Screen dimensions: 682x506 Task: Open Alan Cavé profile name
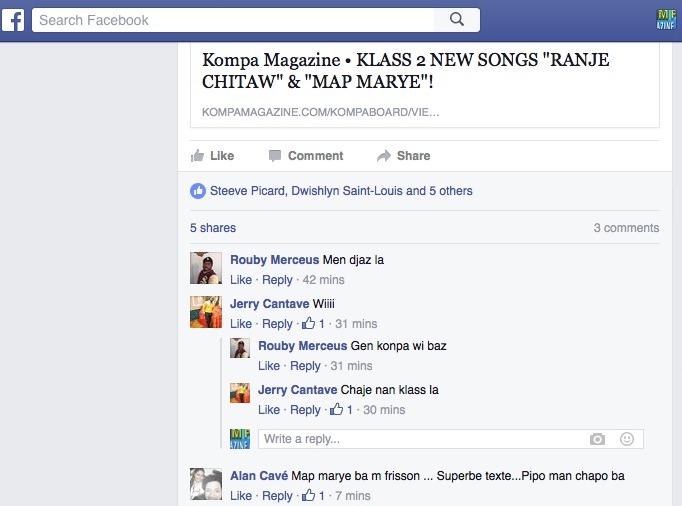point(259,476)
